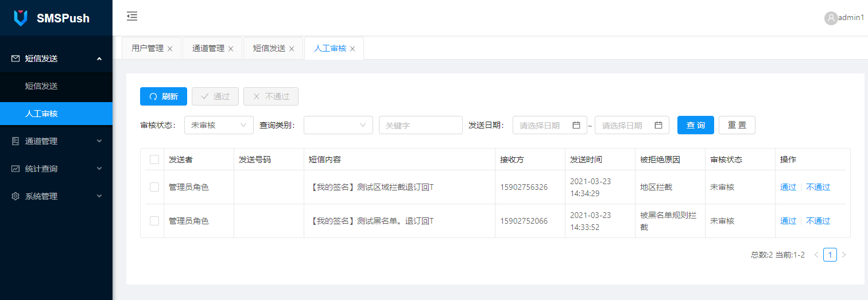This screenshot has height=300, width=868.
Task: Click the end date input field
Action: [632, 125]
